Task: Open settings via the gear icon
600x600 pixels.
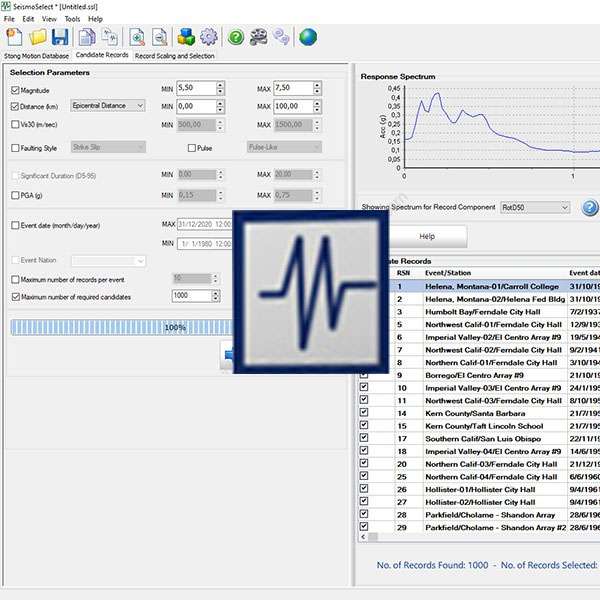Action: tap(209, 37)
